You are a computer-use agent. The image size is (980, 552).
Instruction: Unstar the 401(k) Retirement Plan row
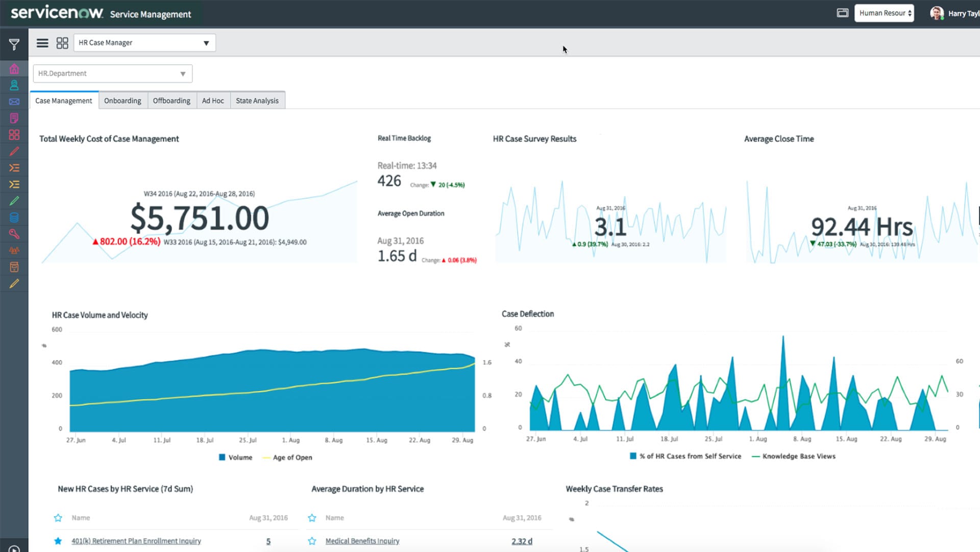point(58,541)
